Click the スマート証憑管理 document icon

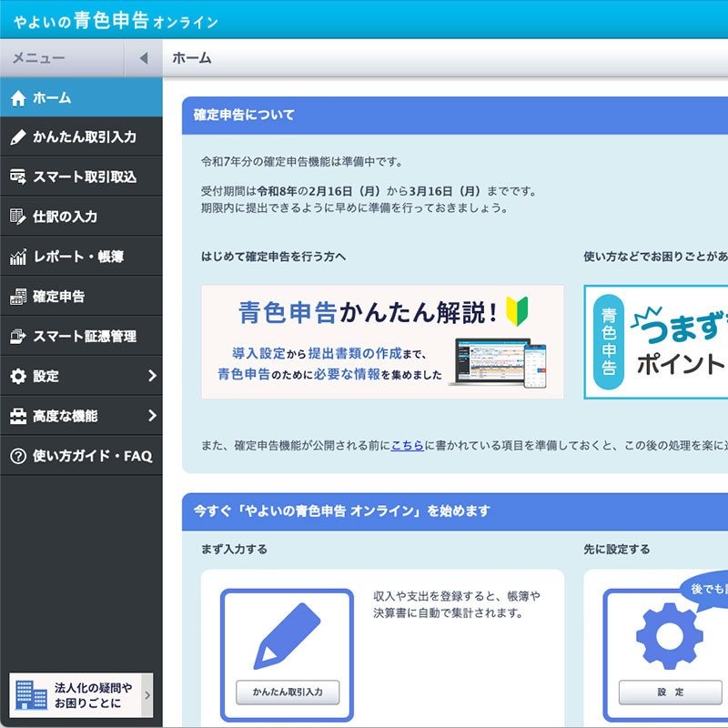[18, 337]
